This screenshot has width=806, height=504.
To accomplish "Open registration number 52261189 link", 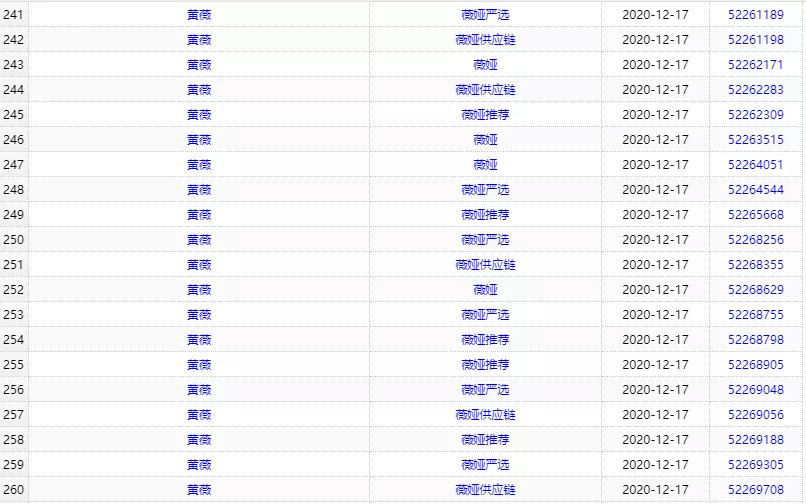I will point(756,15).
